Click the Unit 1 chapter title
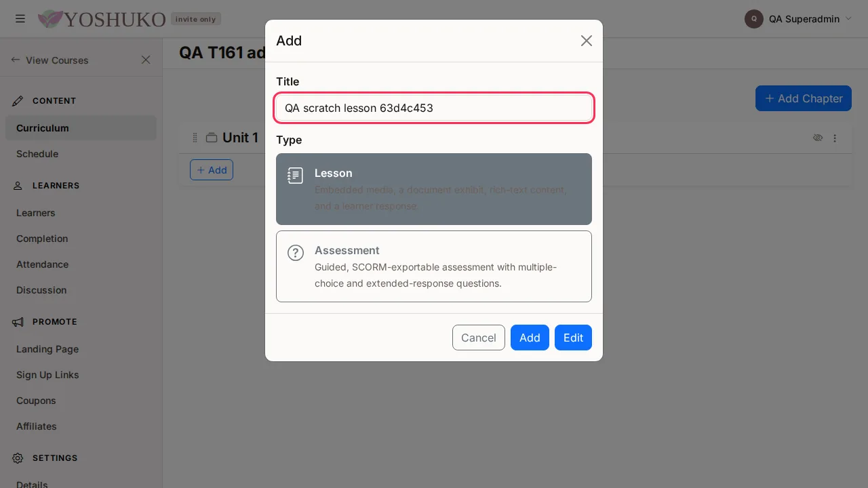 click(240, 138)
